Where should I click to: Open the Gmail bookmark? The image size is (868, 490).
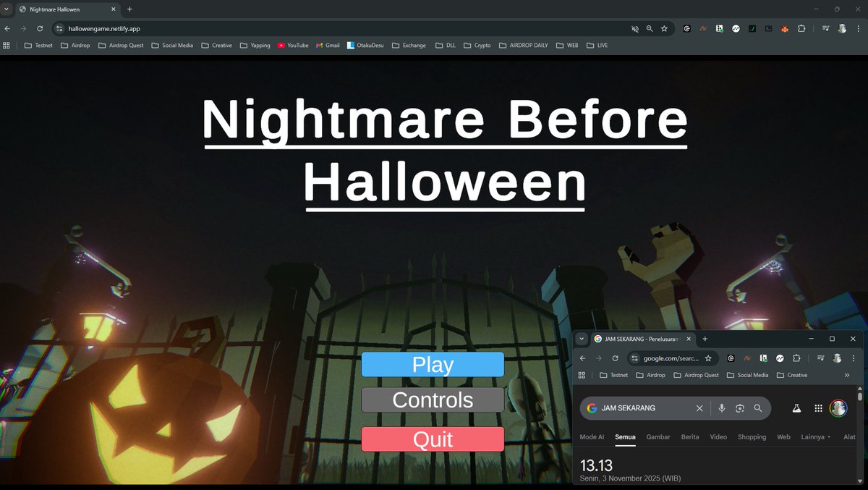point(328,45)
